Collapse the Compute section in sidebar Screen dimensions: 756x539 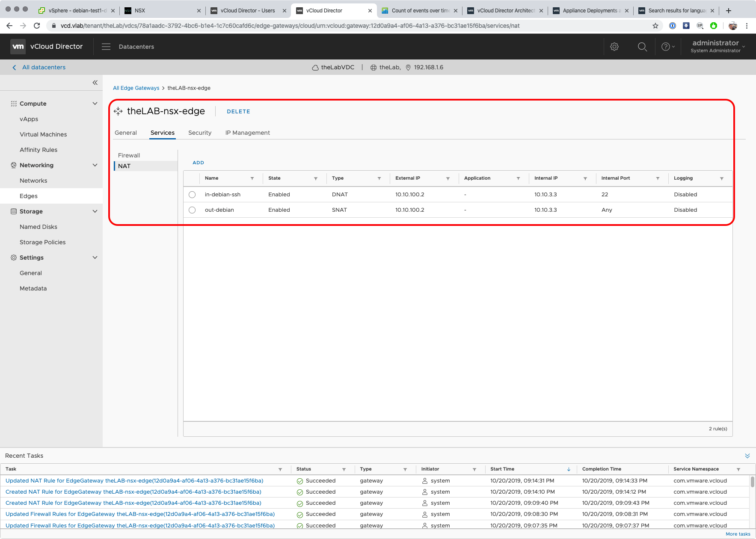[95, 104]
